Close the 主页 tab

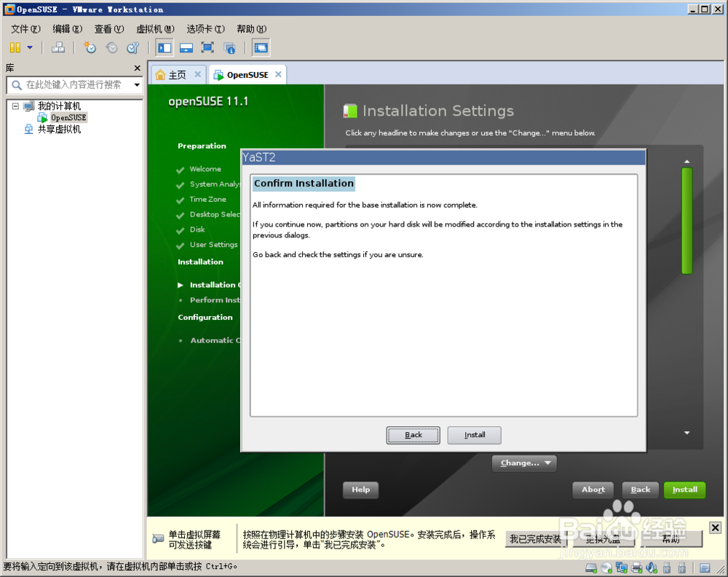point(197,74)
